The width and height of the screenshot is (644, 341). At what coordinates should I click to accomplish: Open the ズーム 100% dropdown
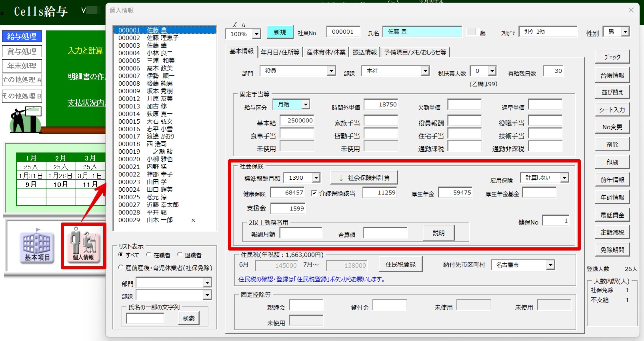(256, 34)
